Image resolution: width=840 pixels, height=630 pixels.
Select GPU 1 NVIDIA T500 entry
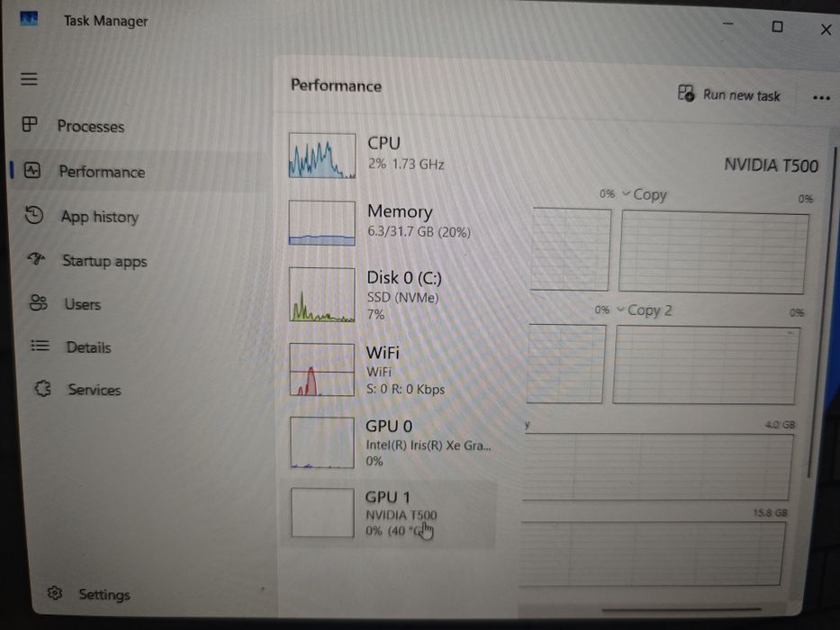click(390, 513)
